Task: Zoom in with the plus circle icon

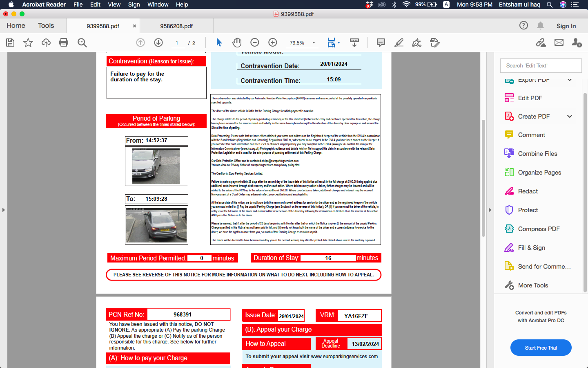Action: pyautogui.click(x=273, y=43)
